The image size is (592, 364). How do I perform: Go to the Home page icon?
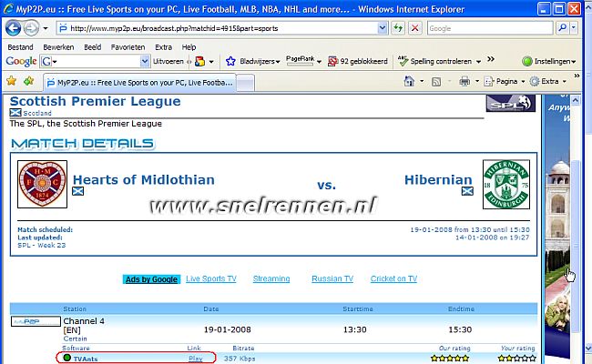(409, 81)
